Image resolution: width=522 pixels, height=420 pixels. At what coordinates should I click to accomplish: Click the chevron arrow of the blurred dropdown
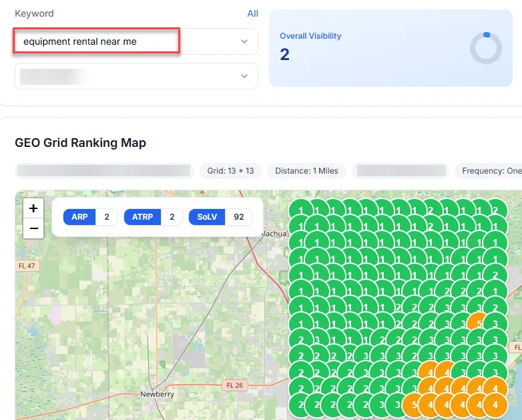(244, 76)
